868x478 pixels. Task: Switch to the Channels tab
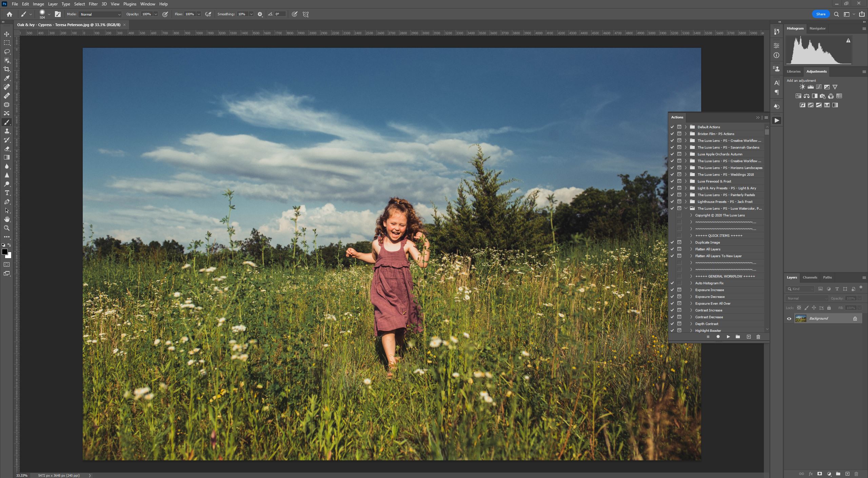810,278
